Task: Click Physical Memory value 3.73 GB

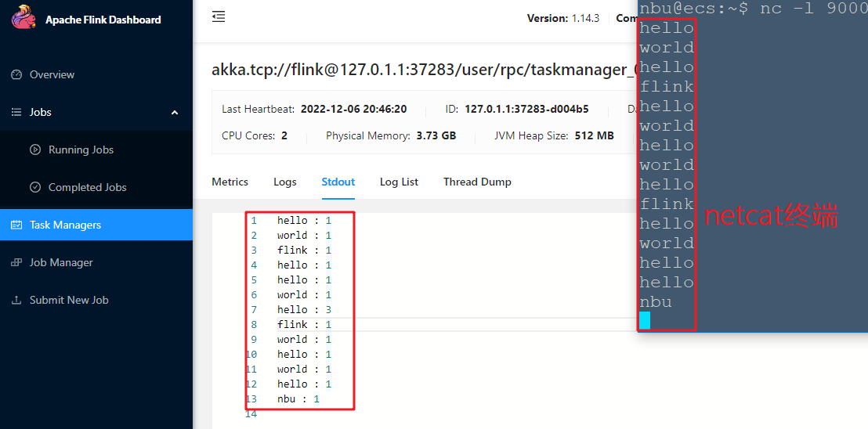Action: point(436,135)
